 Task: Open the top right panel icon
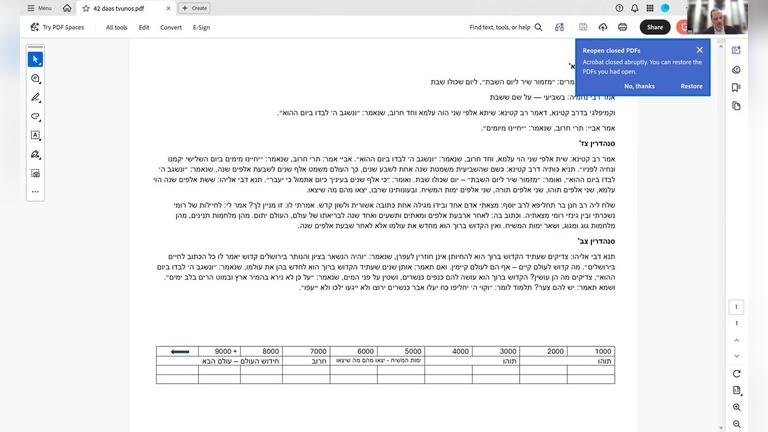point(736,50)
